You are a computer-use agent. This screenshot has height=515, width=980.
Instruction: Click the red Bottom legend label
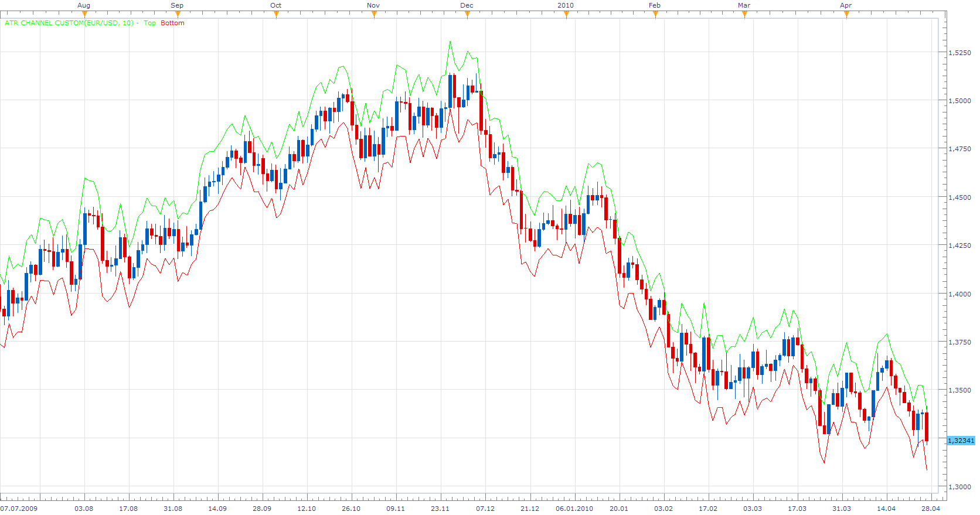tap(172, 23)
